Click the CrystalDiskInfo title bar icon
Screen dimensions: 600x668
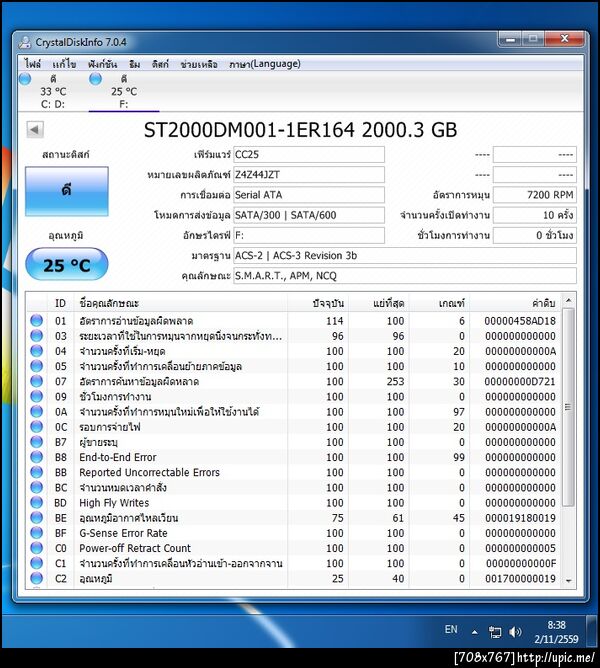[26, 42]
